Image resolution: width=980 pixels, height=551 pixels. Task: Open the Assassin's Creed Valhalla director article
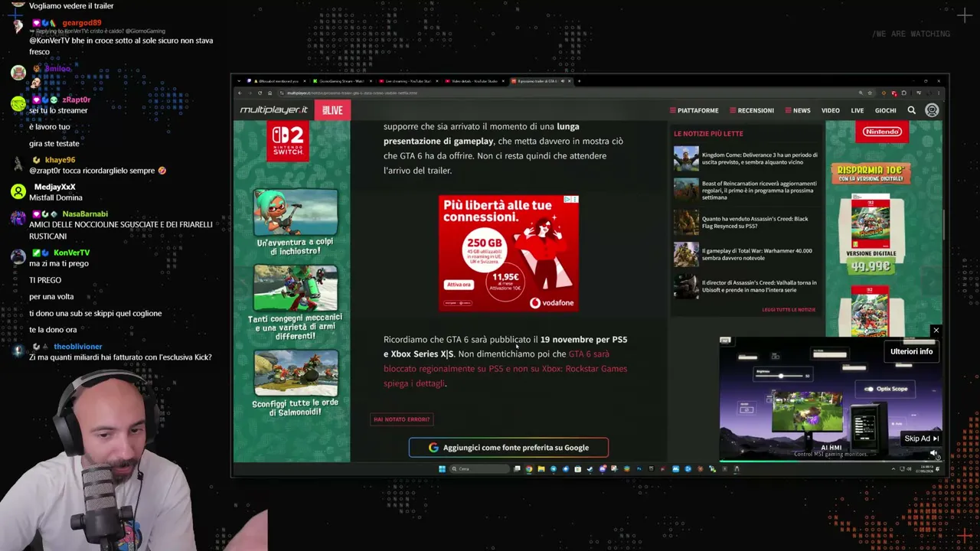pyautogui.click(x=759, y=286)
